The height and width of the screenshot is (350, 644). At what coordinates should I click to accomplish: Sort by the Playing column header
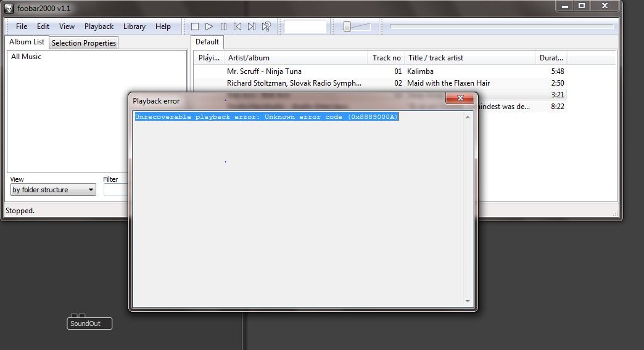pos(209,58)
